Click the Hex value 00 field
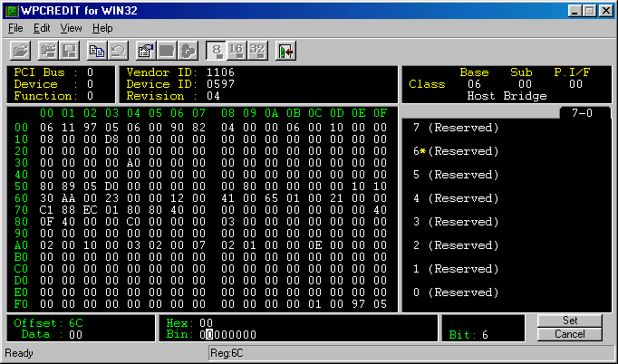This screenshot has height=364, width=618. tap(206, 323)
